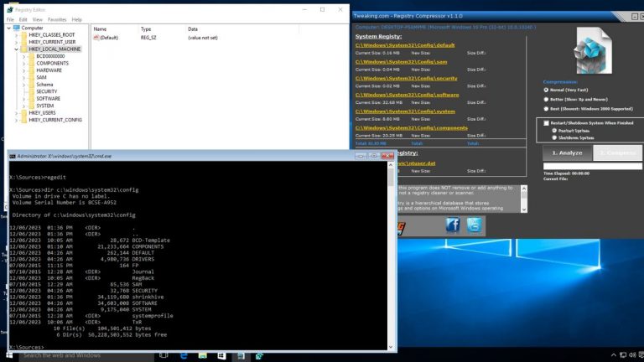Viewport: 644px width, 362px height.
Task: Open the ntuser.dat hive link
Action: 417,163
